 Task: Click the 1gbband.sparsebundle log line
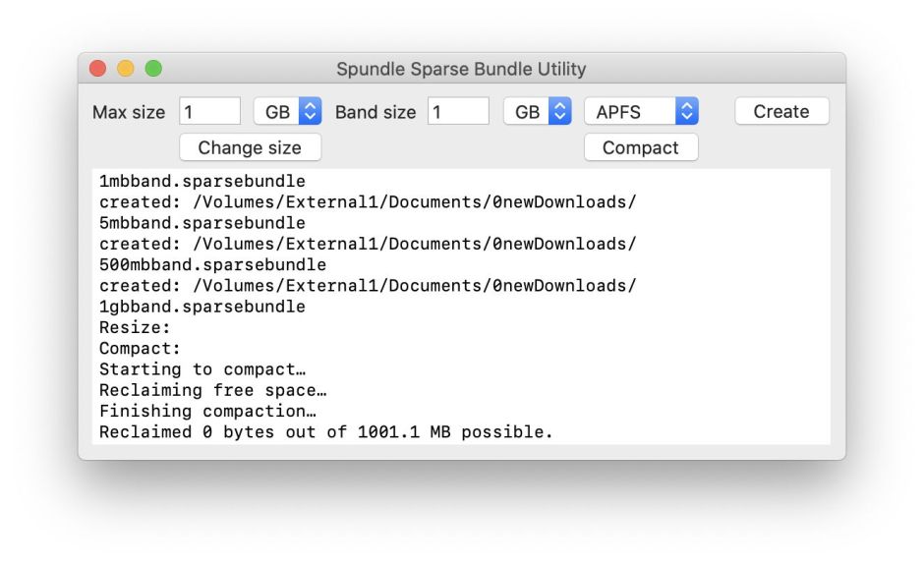tap(202, 307)
